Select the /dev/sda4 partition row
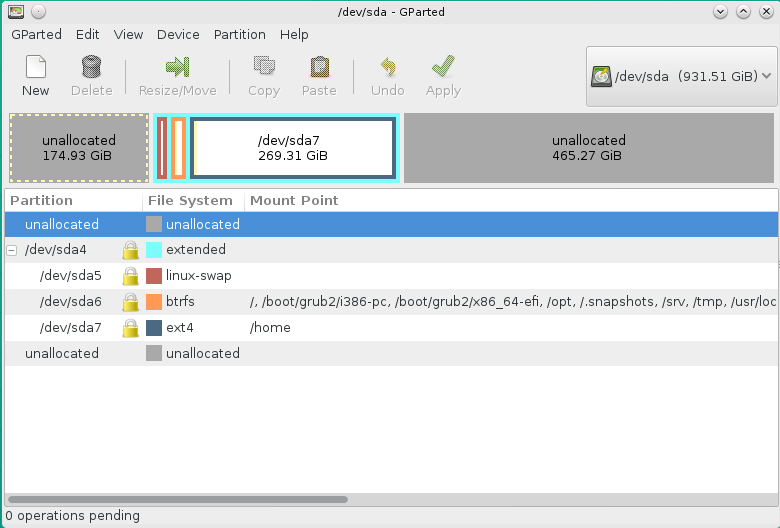Image resolution: width=780 pixels, height=528 pixels. click(x=391, y=250)
